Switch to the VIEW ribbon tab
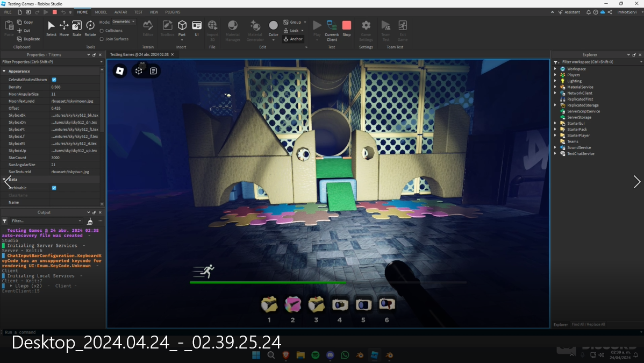644x363 pixels. coord(154,12)
